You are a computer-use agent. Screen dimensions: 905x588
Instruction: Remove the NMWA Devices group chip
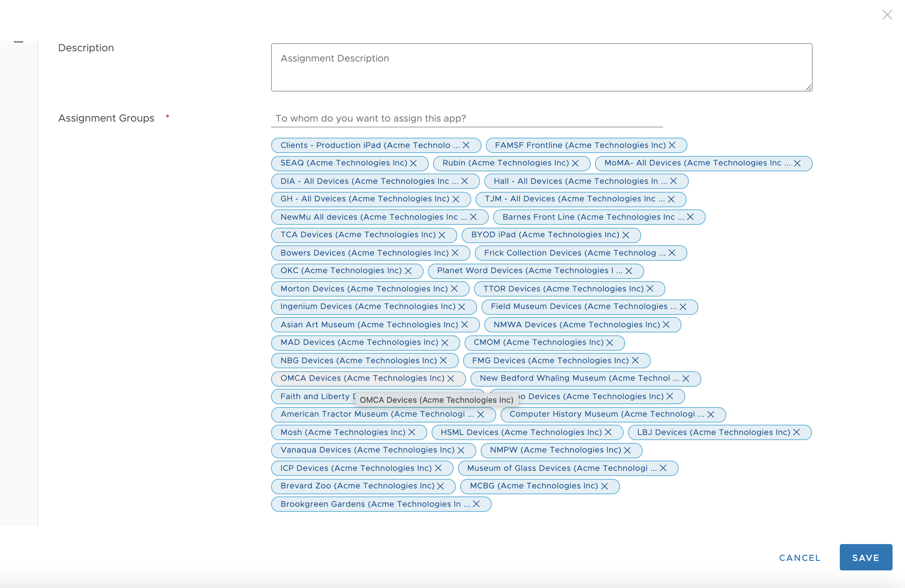[666, 324]
